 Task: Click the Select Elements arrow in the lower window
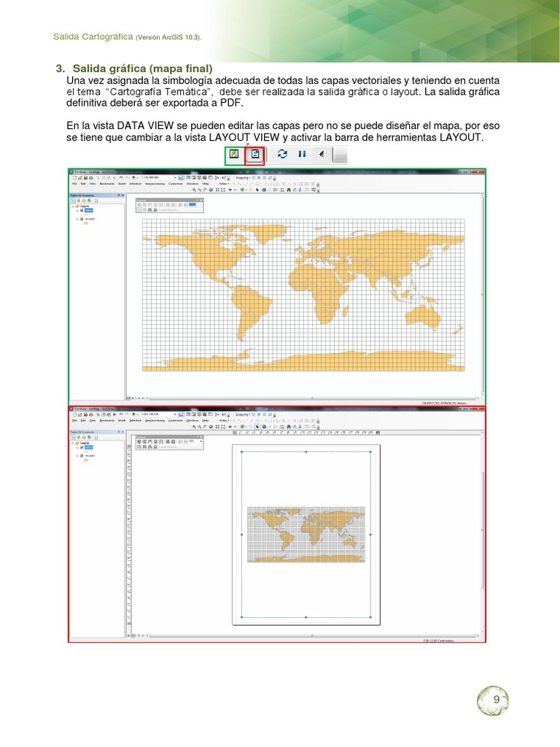tap(257, 426)
